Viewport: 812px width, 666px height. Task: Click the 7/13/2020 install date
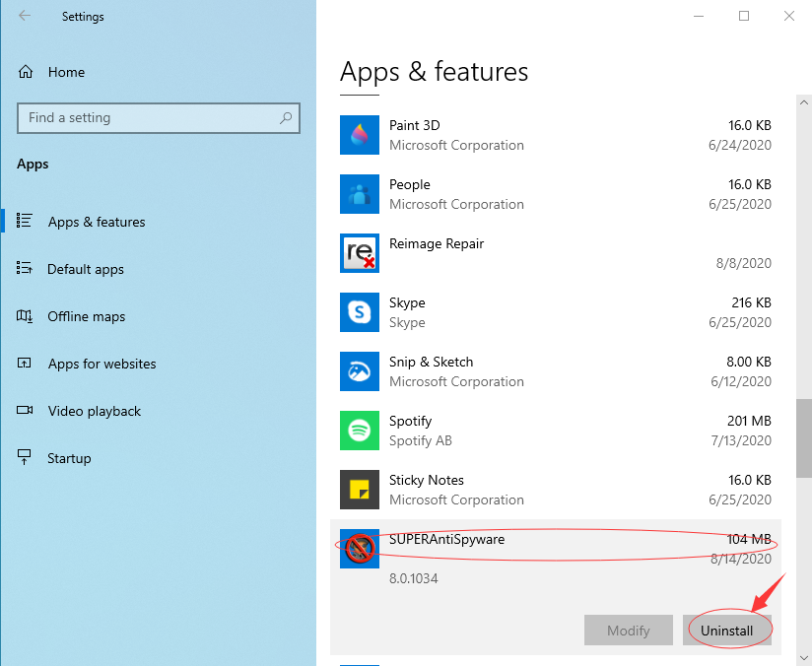(741, 440)
